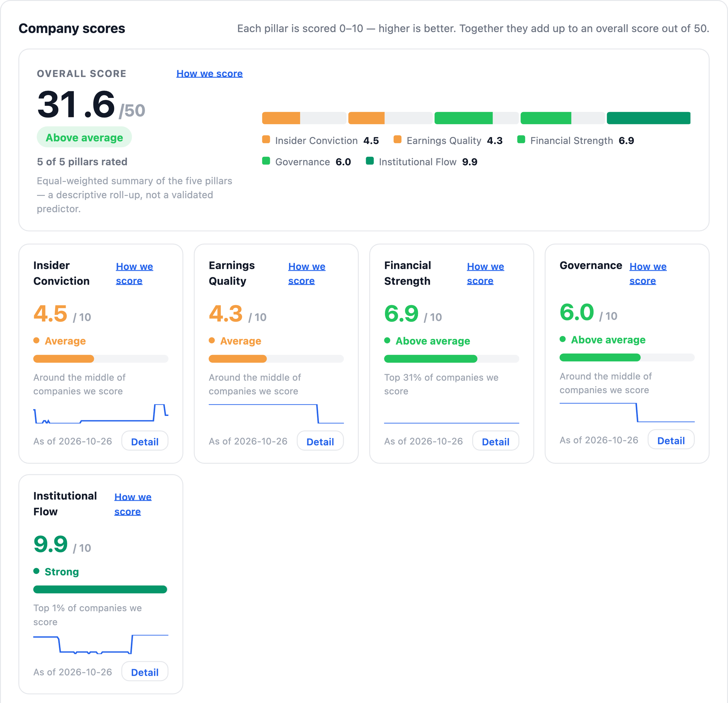The image size is (728, 703).
Task: Click the Company scores heading
Action: (x=72, y=28)
